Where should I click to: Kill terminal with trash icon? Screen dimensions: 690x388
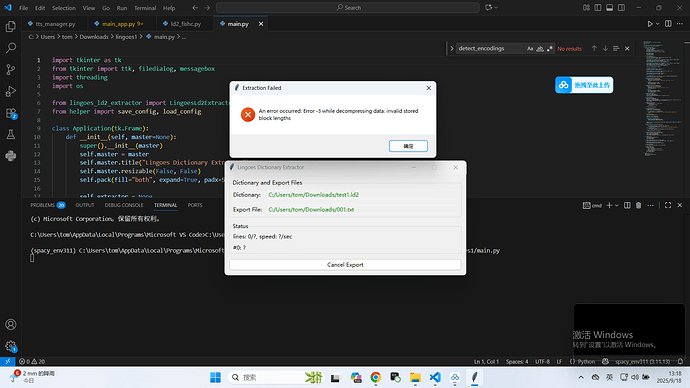pos(639,205)
